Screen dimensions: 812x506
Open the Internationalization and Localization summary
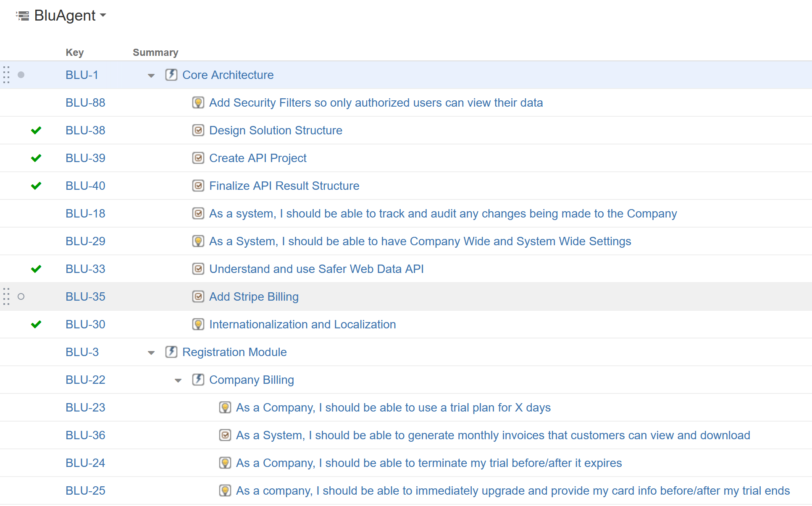[x=302, y=324]
